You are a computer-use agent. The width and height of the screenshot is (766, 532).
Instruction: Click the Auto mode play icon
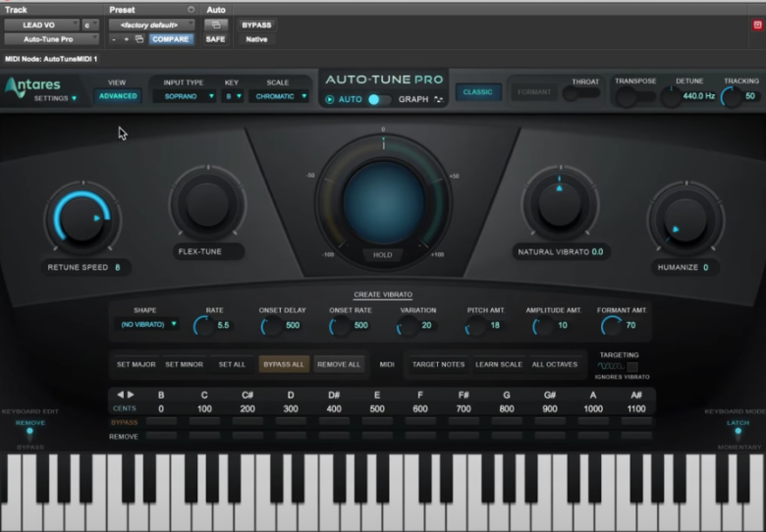pos(329,99)
